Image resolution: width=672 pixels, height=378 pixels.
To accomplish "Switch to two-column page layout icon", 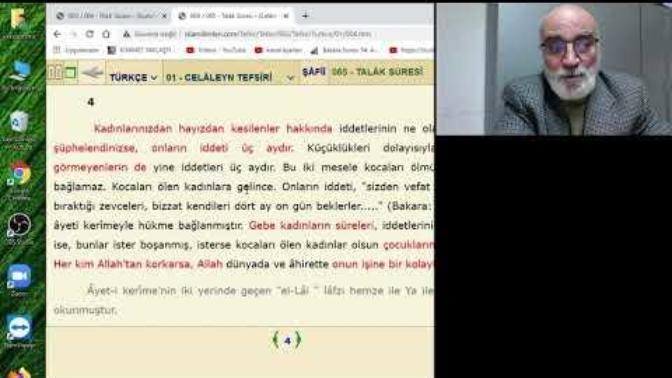I will coord(55,72).
